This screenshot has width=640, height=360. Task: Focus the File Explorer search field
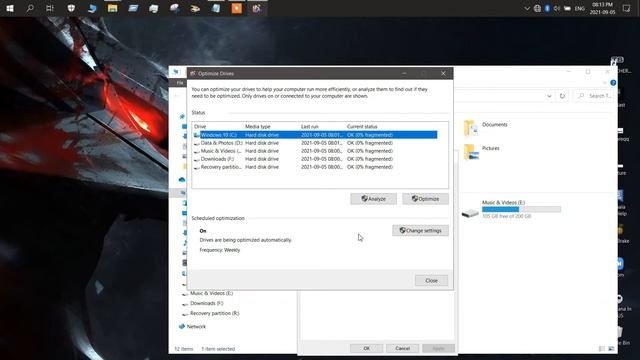click(594, 96)
